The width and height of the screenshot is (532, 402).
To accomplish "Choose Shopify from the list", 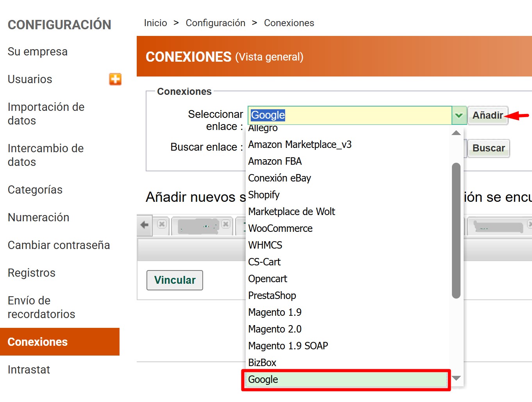I will point(264,195).
